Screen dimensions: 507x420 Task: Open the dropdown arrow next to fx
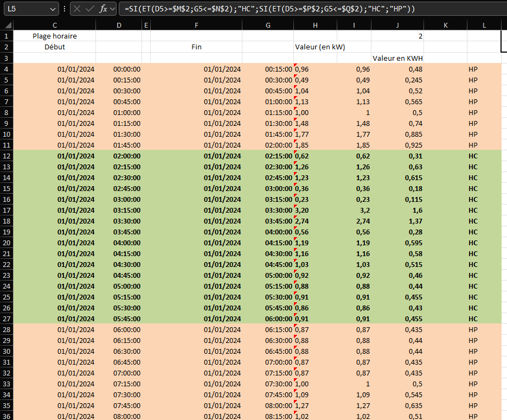[112, 9]
